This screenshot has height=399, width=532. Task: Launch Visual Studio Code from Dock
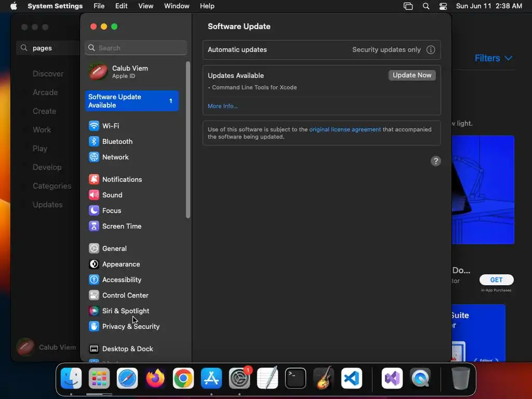352,378
